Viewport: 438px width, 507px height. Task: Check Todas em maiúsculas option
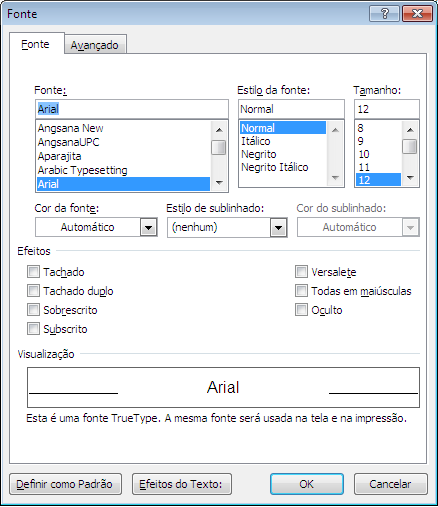pos(301,291)
